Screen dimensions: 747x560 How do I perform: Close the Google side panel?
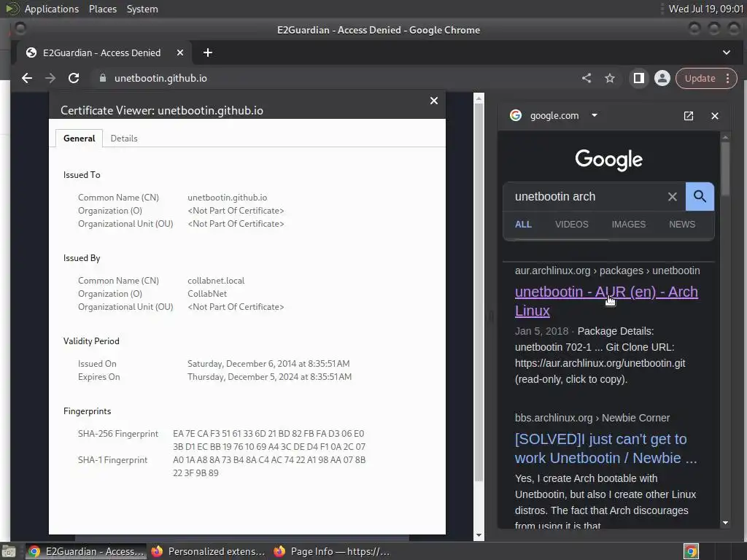[x=715, y=116]
